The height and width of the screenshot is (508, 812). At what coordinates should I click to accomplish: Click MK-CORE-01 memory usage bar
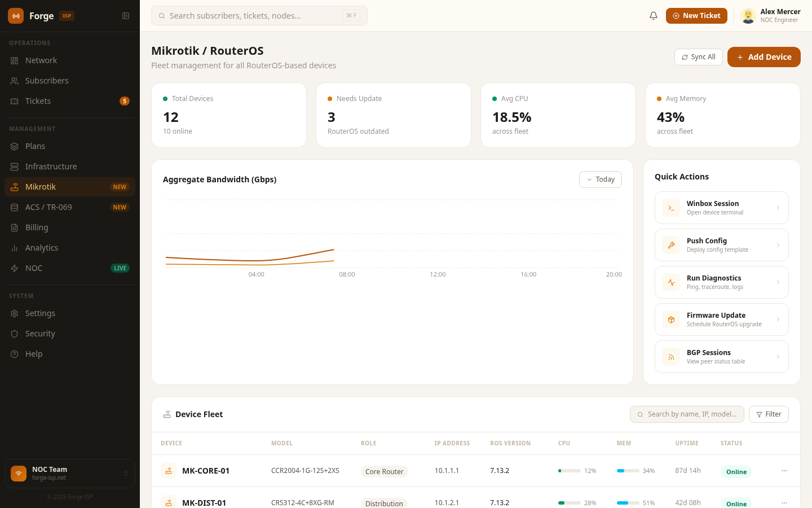tap(628, 471)
